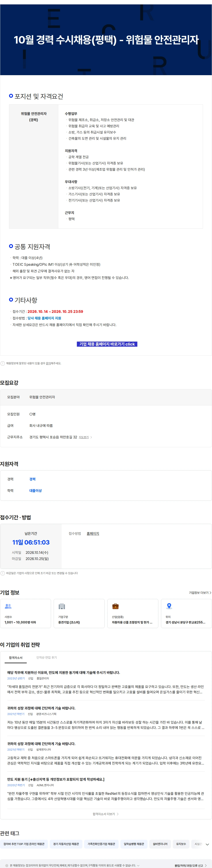
Task: Click the info icon beside 마감일은 기업의 사정으로
Action: 3,573
